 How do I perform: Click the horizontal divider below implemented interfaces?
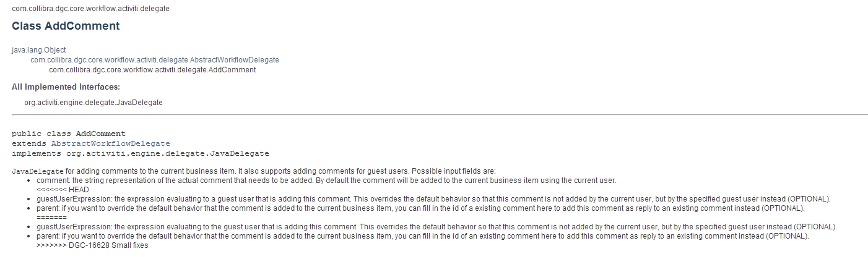pos(440,115)
